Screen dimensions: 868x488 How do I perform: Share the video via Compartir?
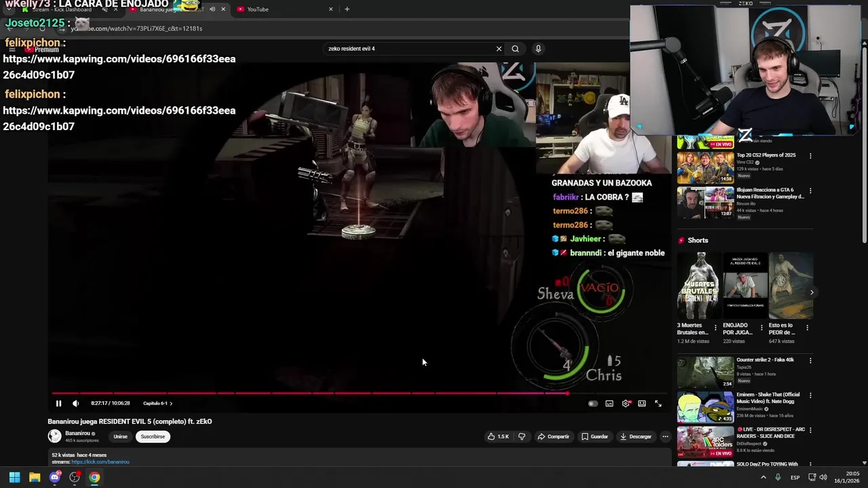tap(553, 436)
